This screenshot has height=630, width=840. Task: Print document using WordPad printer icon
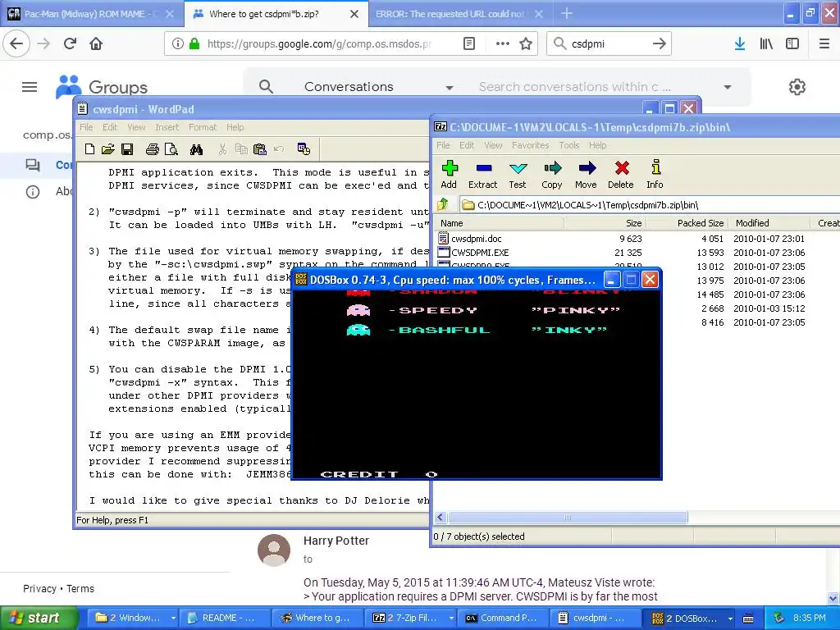pyautogui.click(x=152, y=149)
